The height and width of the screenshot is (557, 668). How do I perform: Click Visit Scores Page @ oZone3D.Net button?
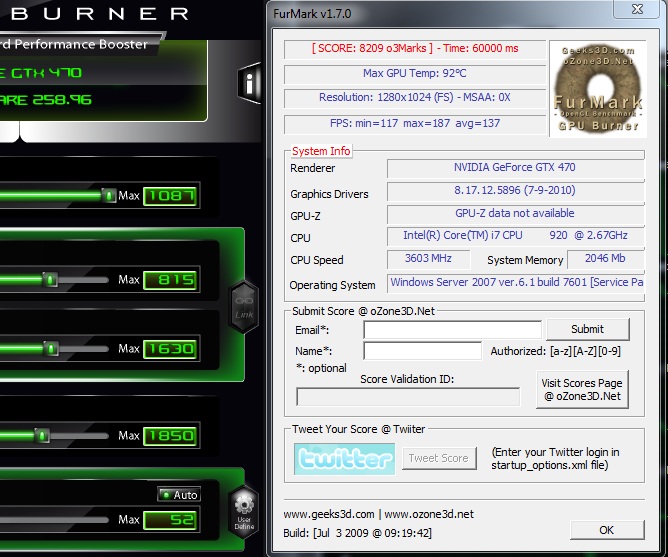pos(582,390)
